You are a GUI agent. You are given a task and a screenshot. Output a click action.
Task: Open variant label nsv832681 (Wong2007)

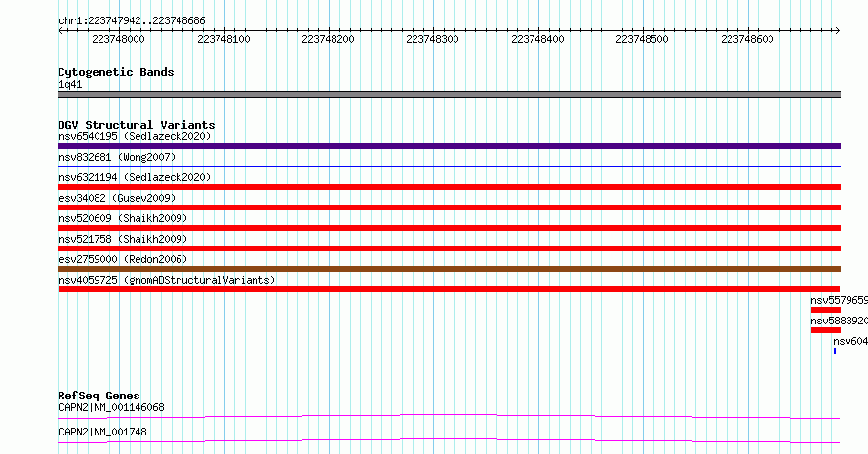point(117,157)
